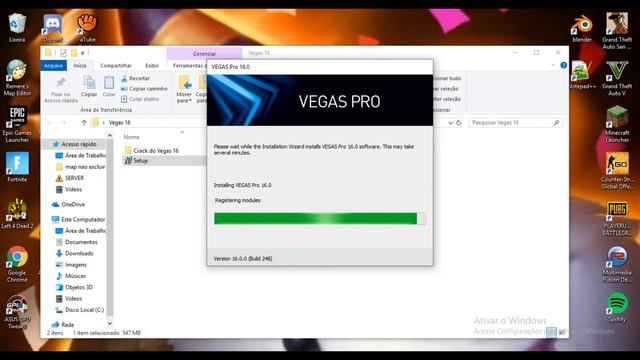Screen dimensions: 640x360
Task: Click the VEGAS Pro installation progress bar
Action: coord(320,218)
